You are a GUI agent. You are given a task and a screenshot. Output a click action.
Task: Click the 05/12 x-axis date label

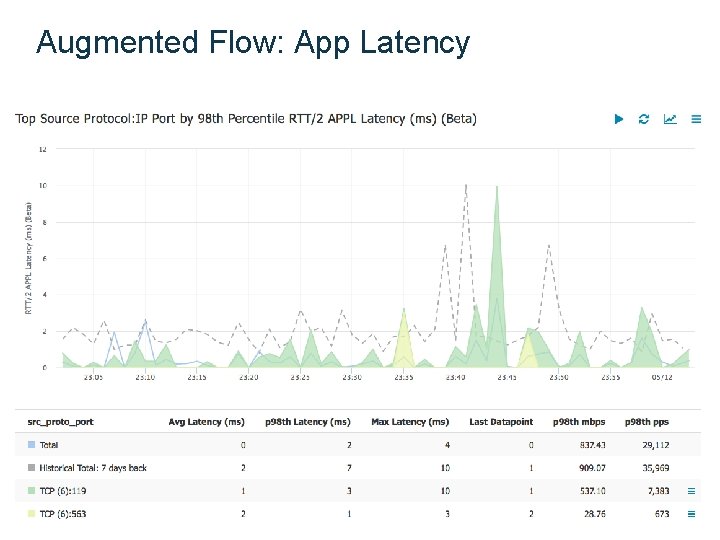(x=662, y=377)
